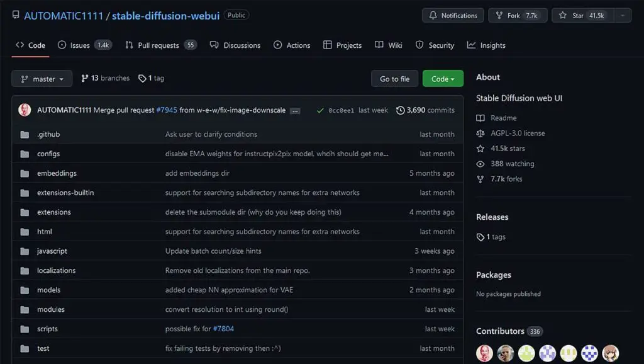Click the embeddings folder icon
This screenshot has height=364, width=644.
click(x=25, y=174)
